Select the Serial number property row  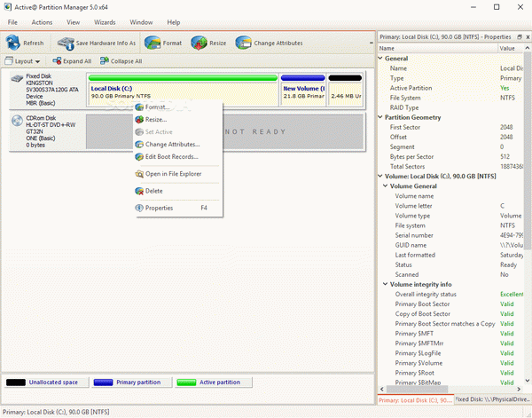[x=450, y=235]
